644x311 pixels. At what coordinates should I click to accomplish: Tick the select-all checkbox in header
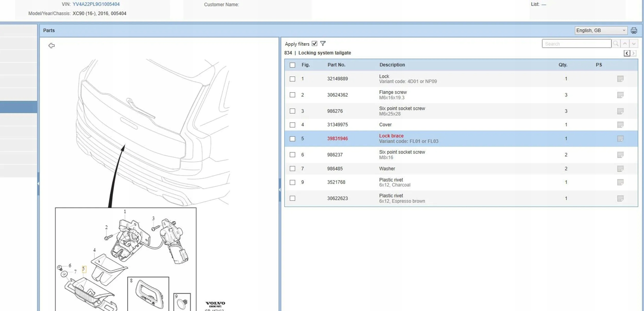[292, 65]
